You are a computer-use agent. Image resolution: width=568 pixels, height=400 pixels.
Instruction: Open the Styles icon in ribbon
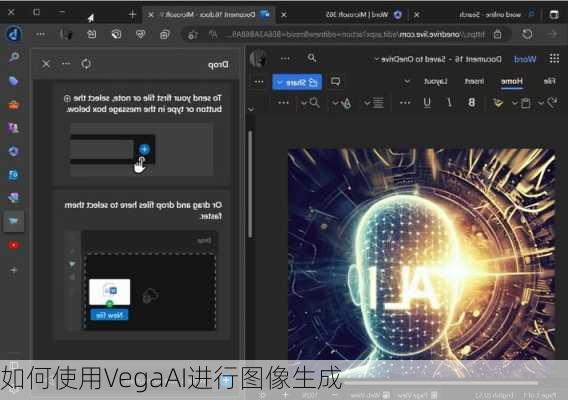tap(346, 103)
